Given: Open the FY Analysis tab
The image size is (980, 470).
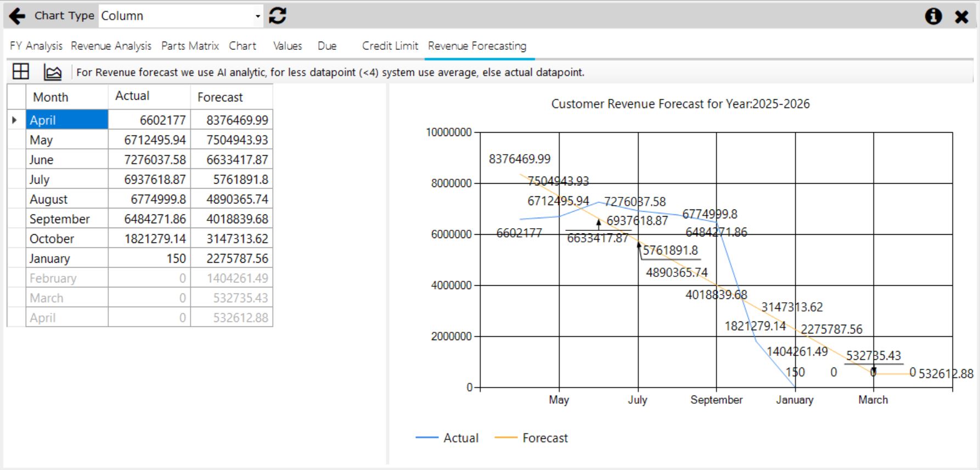Looking at the screenshot, I should pyautogui.click(x=36, y=46).
